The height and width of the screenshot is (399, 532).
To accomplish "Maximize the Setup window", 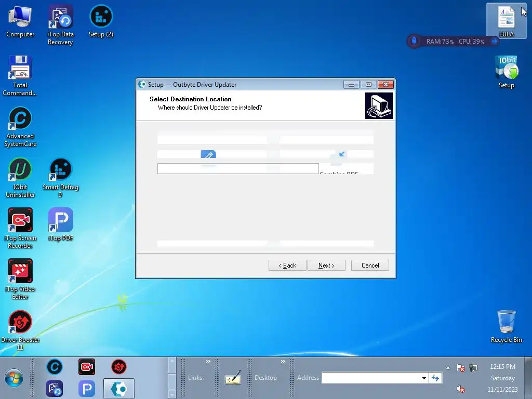I will click(x=368, y=85).
